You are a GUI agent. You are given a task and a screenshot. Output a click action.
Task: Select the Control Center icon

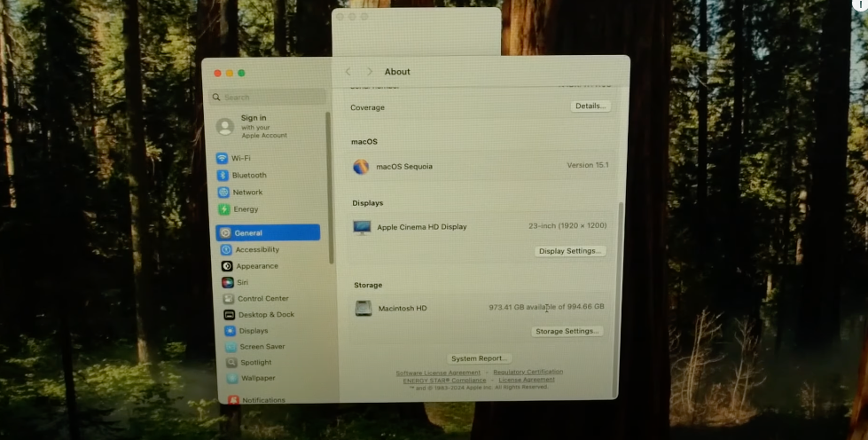[x=229, y=299]
